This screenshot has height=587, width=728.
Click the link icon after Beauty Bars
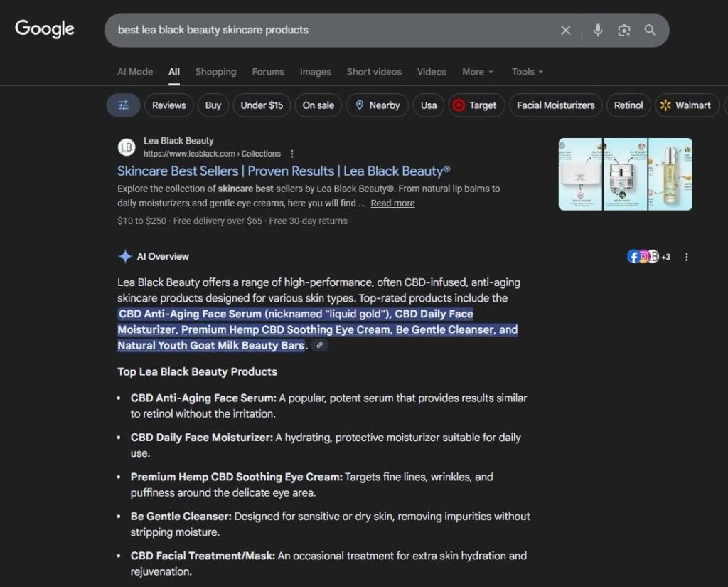tap(319, 345)
